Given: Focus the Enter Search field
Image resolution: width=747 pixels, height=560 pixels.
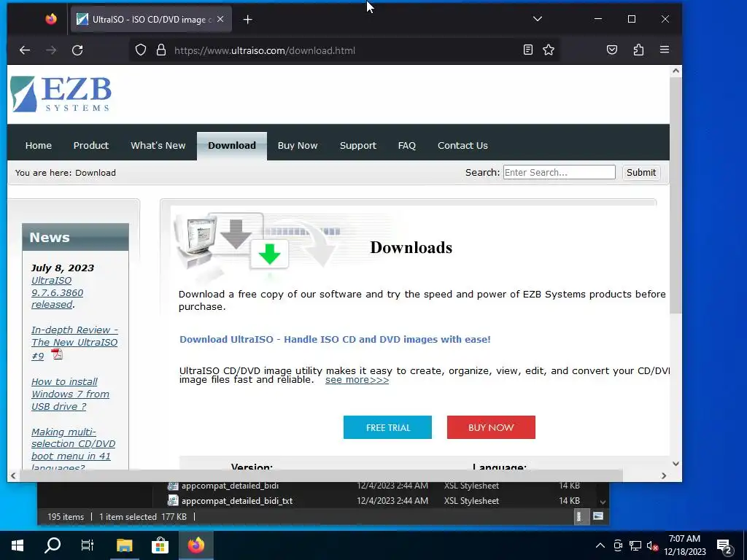Looking at the screenshot, I should (x=560, y=172).
